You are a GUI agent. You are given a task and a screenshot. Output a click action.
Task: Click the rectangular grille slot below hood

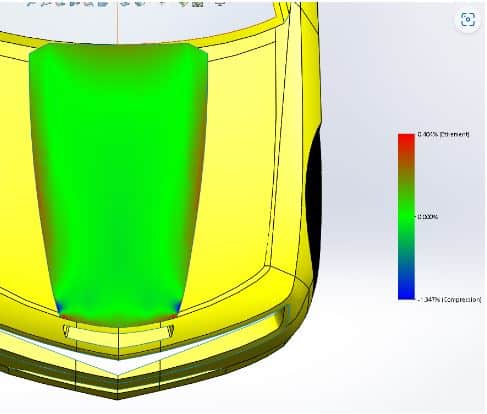pos(118,333)
